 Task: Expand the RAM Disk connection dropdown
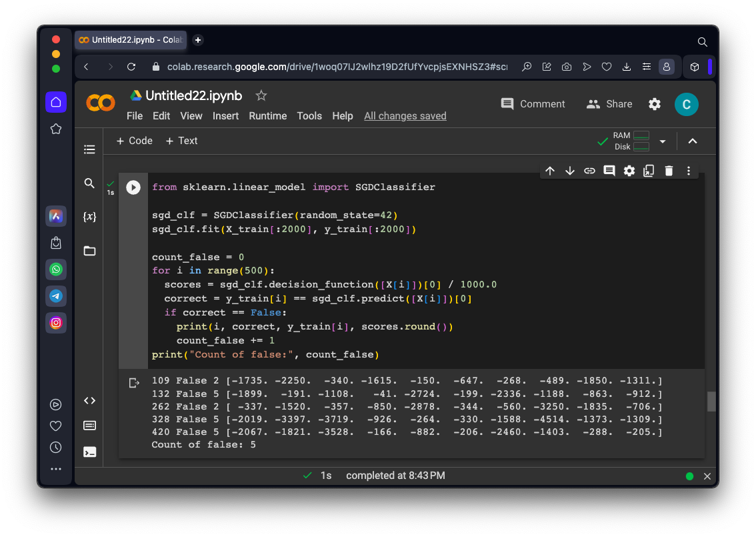(x=663, y=141)
